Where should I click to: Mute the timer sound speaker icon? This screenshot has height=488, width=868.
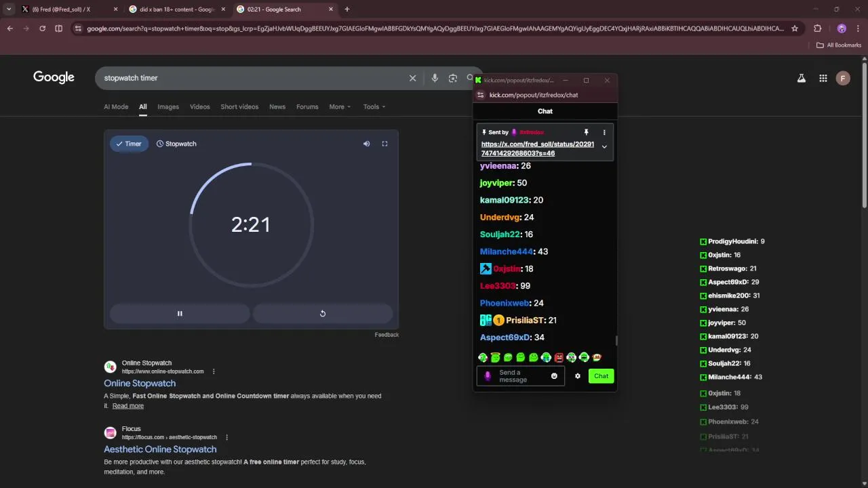[x=366, y=144]
